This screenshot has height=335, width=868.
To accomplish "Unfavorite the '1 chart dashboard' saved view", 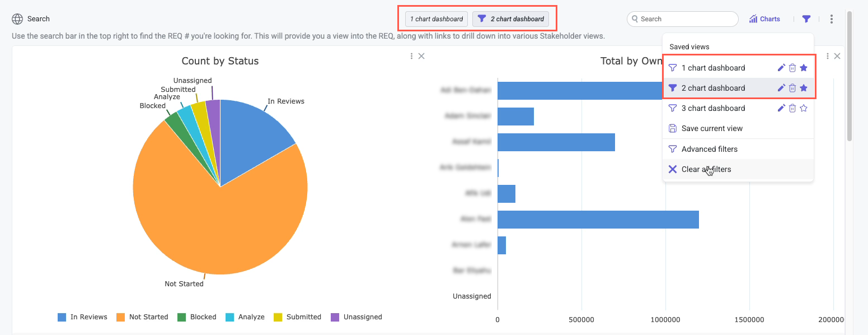I will pyautogui.click(x=804, y=67).
